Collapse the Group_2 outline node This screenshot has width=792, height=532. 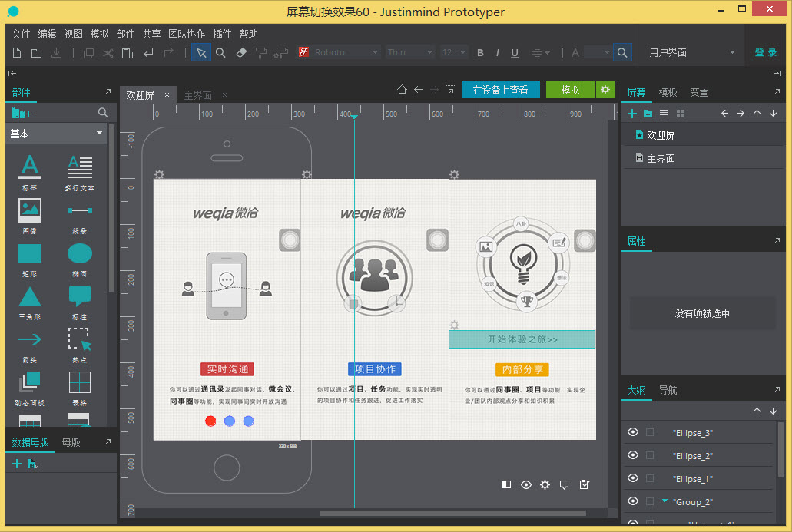664,501
